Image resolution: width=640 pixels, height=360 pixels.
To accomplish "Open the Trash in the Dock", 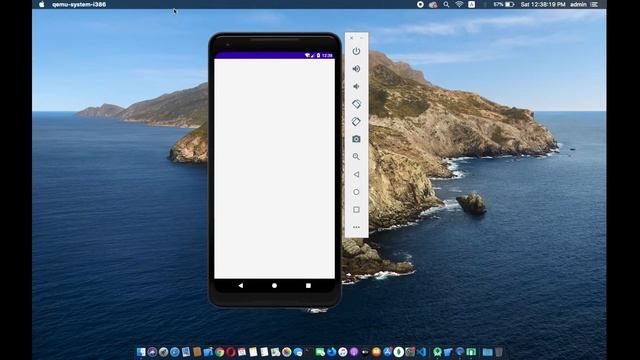I will tap(498, 352).
